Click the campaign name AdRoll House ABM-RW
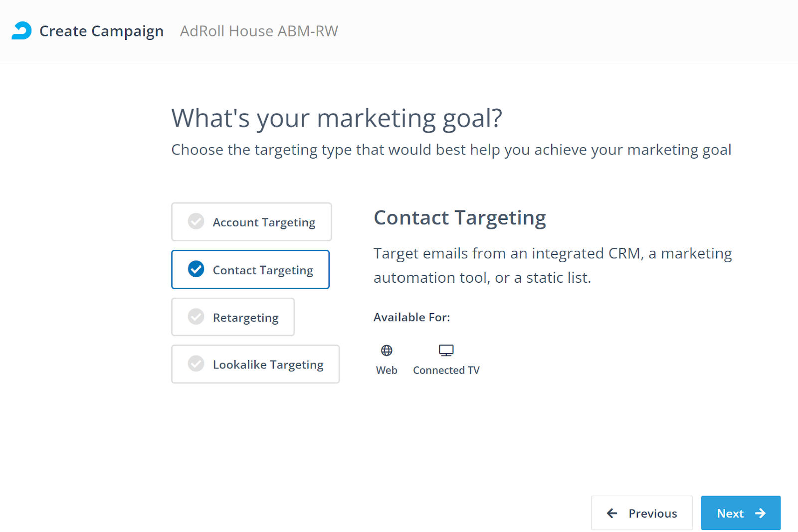The width and height of the screenshot is (798, 532). 259,31
